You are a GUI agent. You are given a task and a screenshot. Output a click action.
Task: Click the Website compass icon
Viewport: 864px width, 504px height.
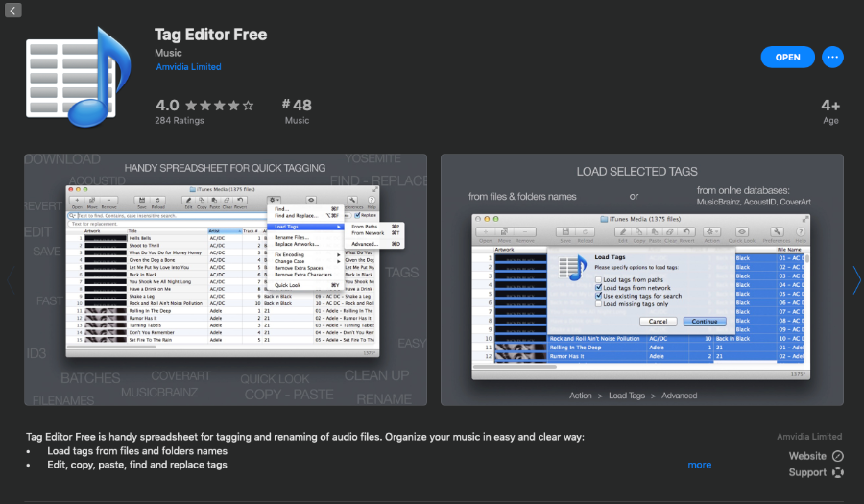pyautogui.click(x=837, y=456)
